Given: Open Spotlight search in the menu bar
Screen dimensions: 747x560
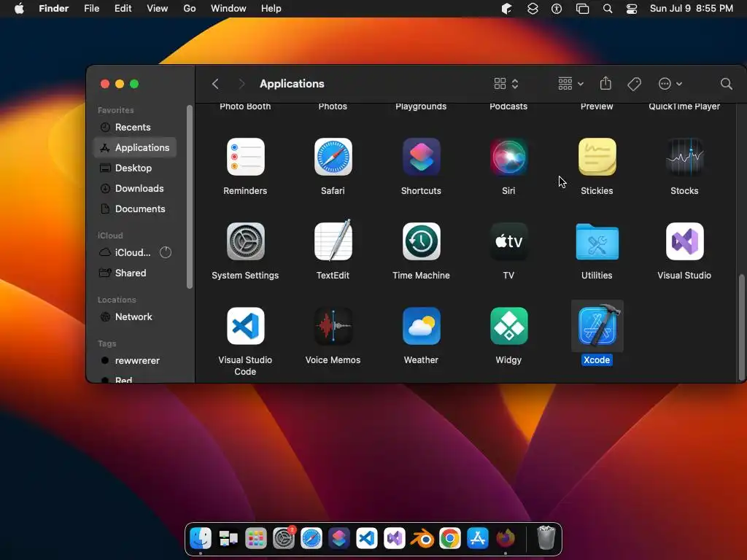Looking at the screenshot, I should (x=608, y=9).
